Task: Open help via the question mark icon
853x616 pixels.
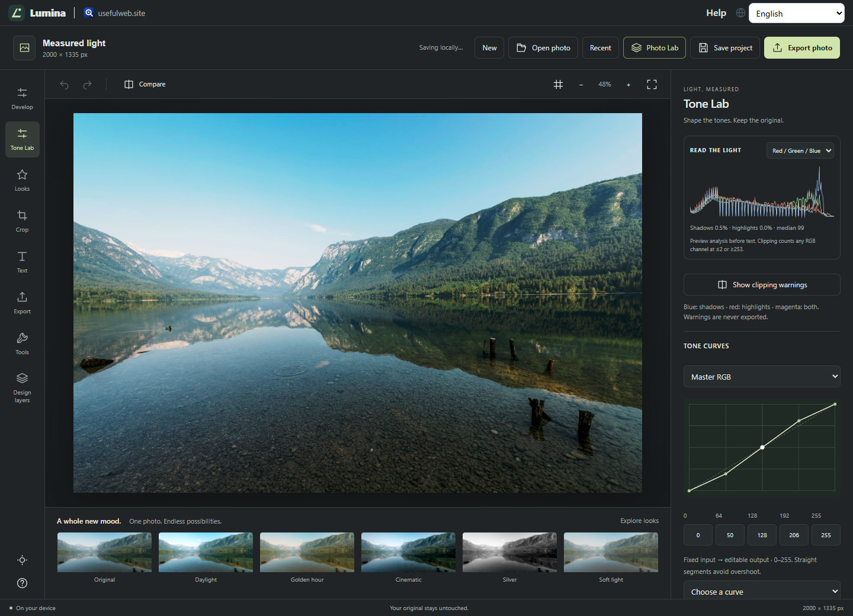Action: coord(22,583)
